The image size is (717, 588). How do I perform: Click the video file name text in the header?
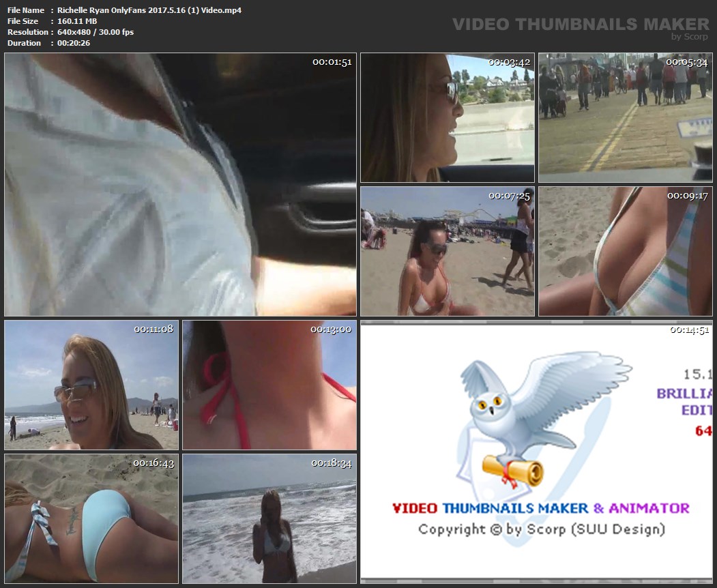coord(149,10)
